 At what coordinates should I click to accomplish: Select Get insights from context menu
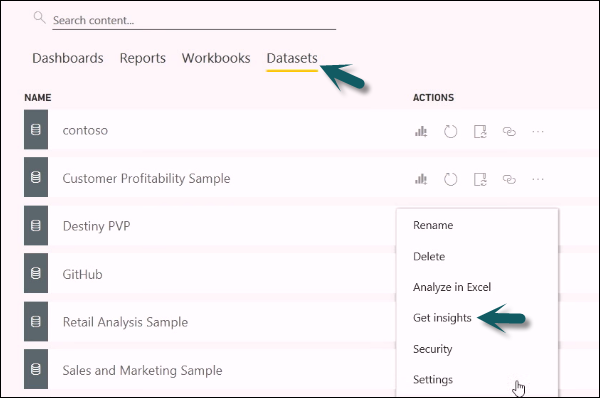point(442,318)
